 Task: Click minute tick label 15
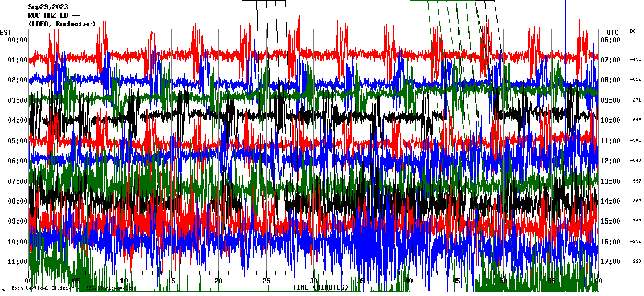pyautogui.click(x=172, y=281)
